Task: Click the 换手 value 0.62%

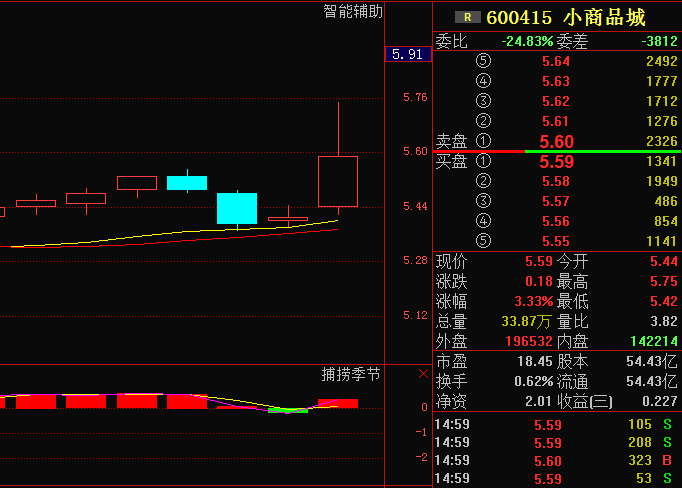Action: [x=534, y=381]
